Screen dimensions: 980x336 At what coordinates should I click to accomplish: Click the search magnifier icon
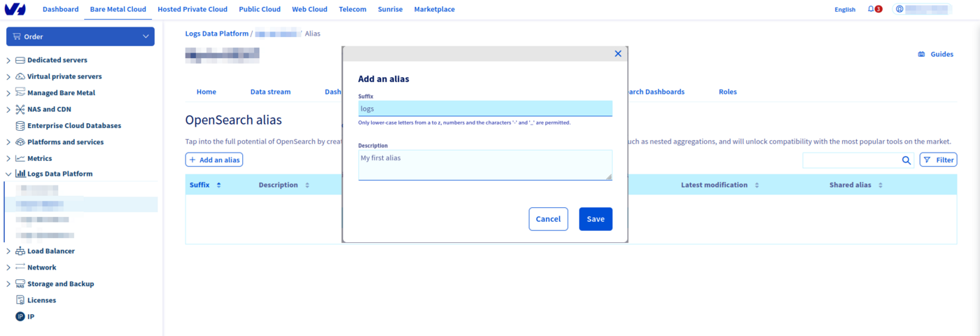tap(906, 160)
